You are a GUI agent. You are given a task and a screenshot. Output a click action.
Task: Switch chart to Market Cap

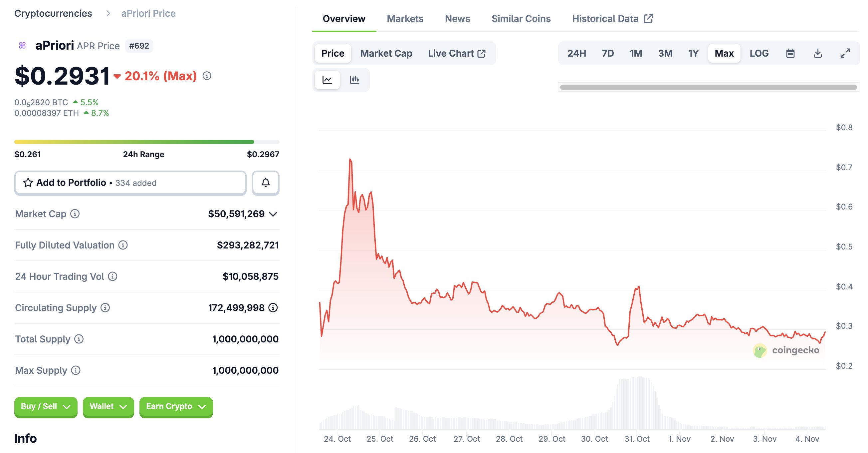click(x=386, y=53)
